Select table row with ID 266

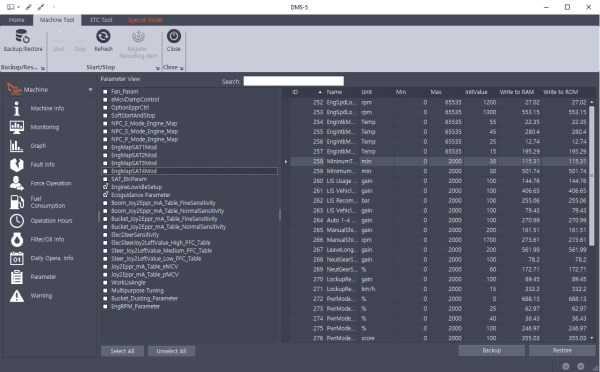coord(439,240)
